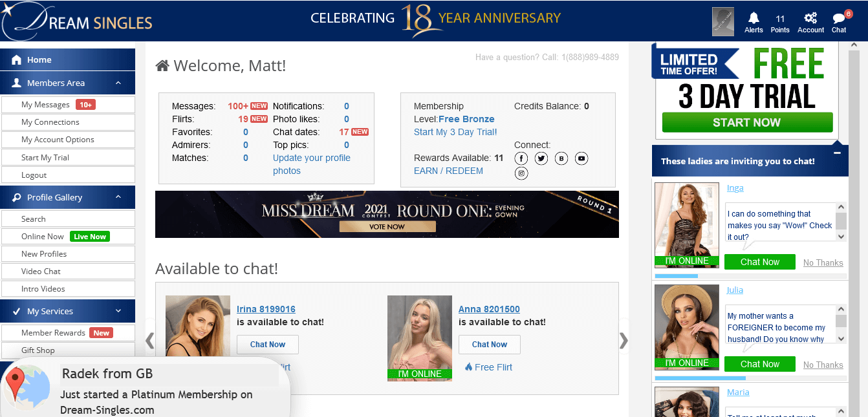Open My Account Options menu item

69,140
